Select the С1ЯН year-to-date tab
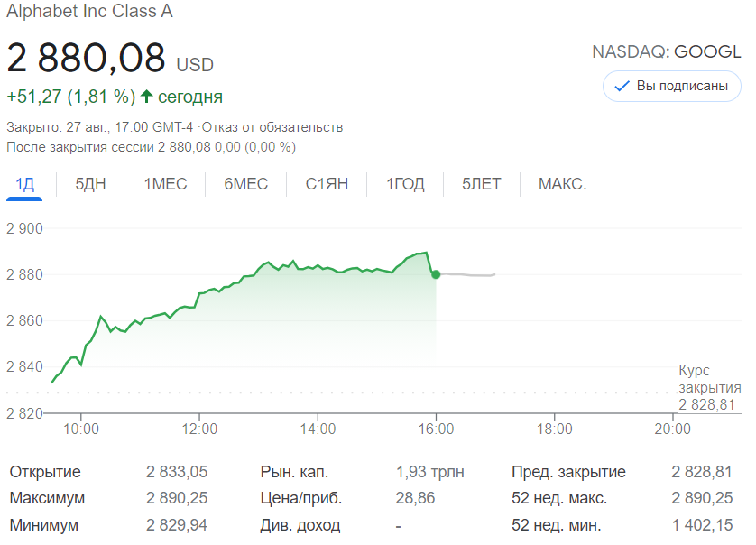 click(327, 184)
